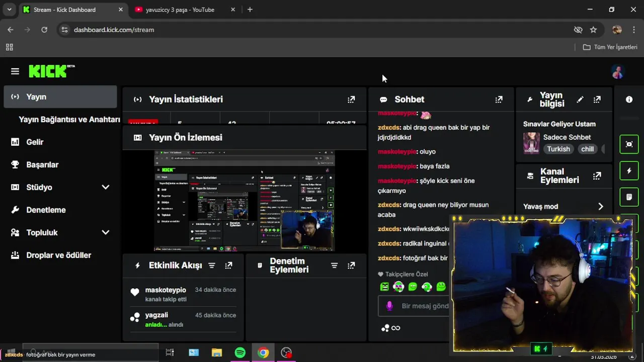Pop out the Denetim Eylemleri panel
The image size is (644, 362).
click(351, 265)
